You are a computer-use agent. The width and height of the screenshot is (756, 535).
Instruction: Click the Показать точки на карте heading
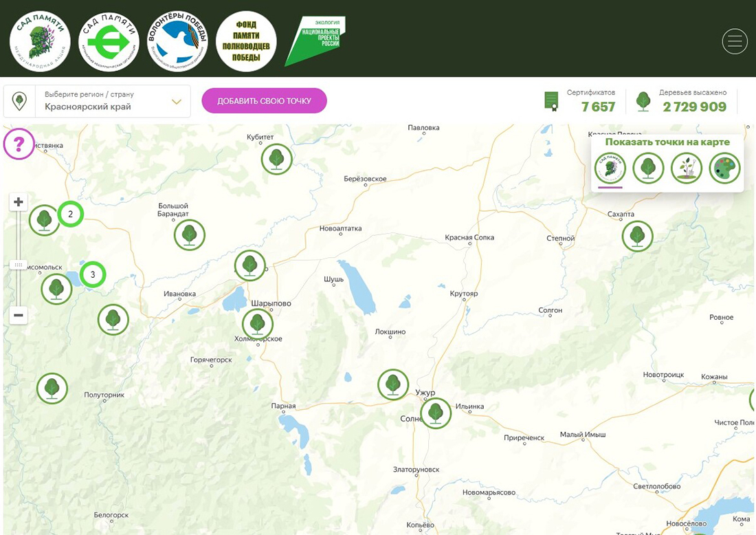667,142
